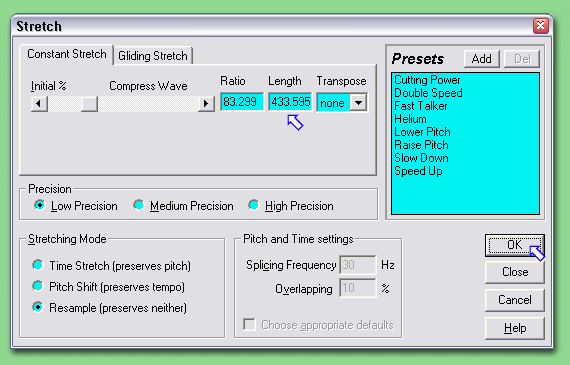The height and width of the screenshot is (365, 570).
Task: Choose High Precision option
Action: 254,205
